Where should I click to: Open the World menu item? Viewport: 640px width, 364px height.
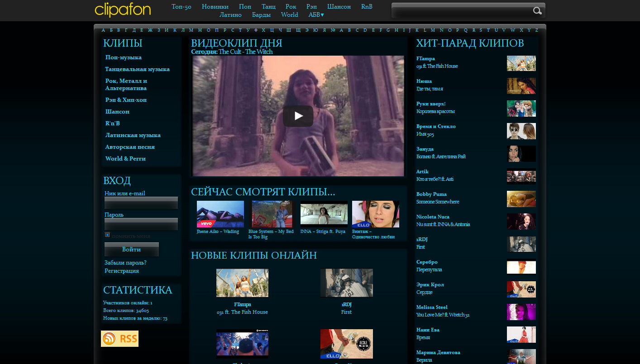(290, 14)
